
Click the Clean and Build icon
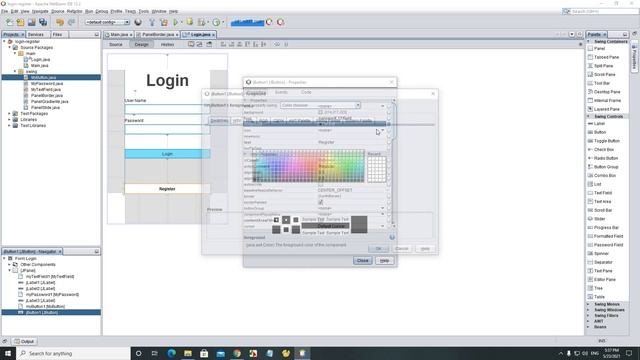pos(164,22)
